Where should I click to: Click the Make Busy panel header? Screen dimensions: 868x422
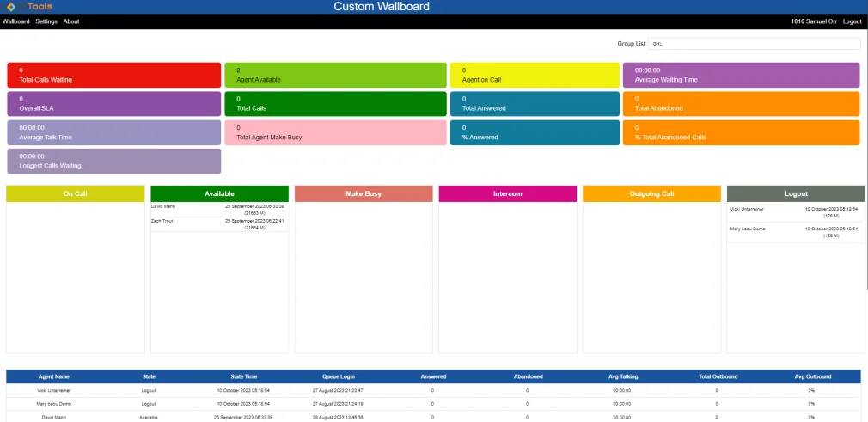click(364, 194)
